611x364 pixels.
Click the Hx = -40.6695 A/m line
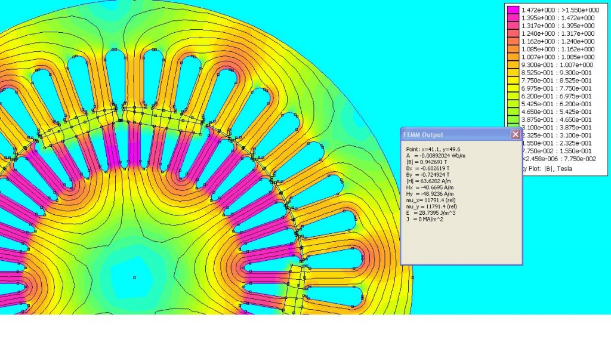pos(430,187)
